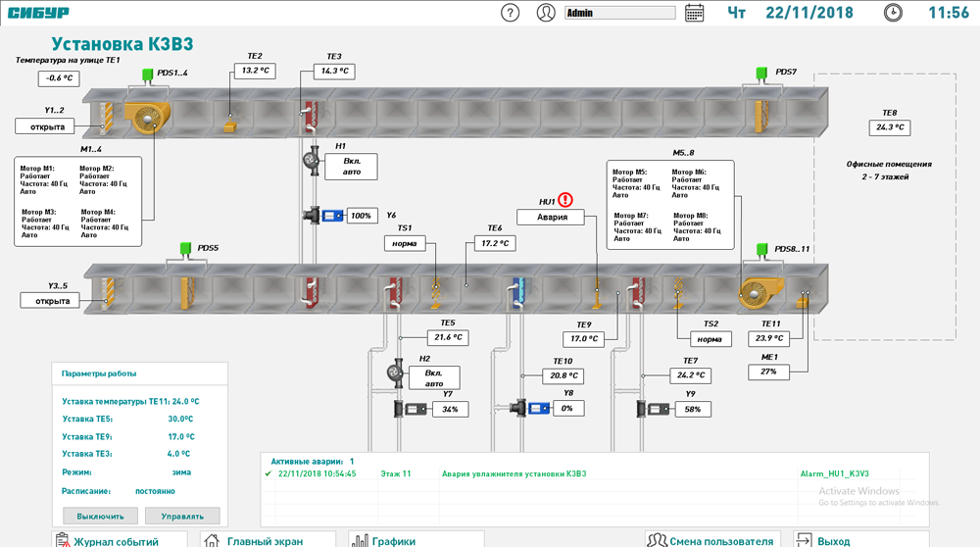Click the Y1..2 открыта status box
This screenshot has width=980, height=547.
point(44,126)
